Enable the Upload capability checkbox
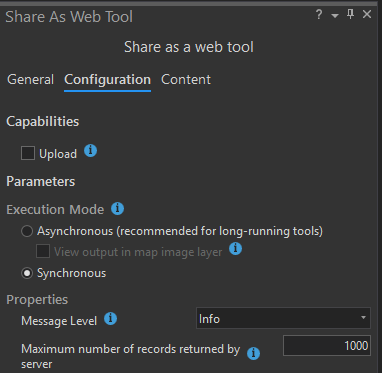The width and height of the screenshot is (382, 373). point(28,154)
